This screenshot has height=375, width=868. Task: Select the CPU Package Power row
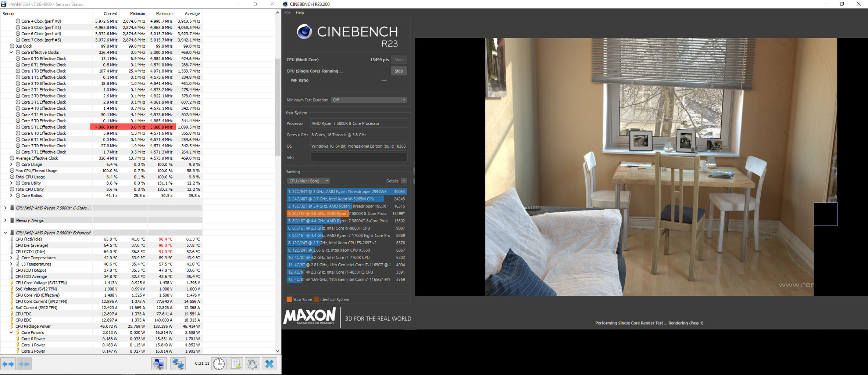click(101, 326)
